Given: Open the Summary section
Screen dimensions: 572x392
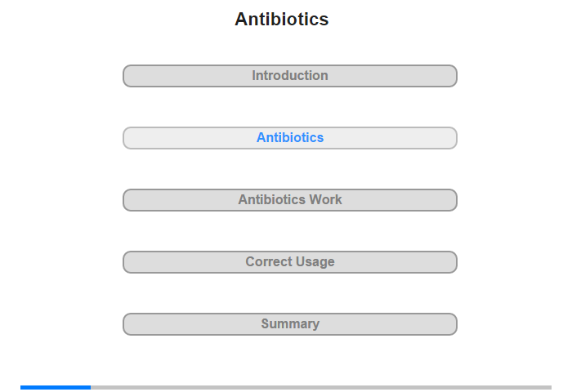Looking at the screenshot, I should [289, 324].
